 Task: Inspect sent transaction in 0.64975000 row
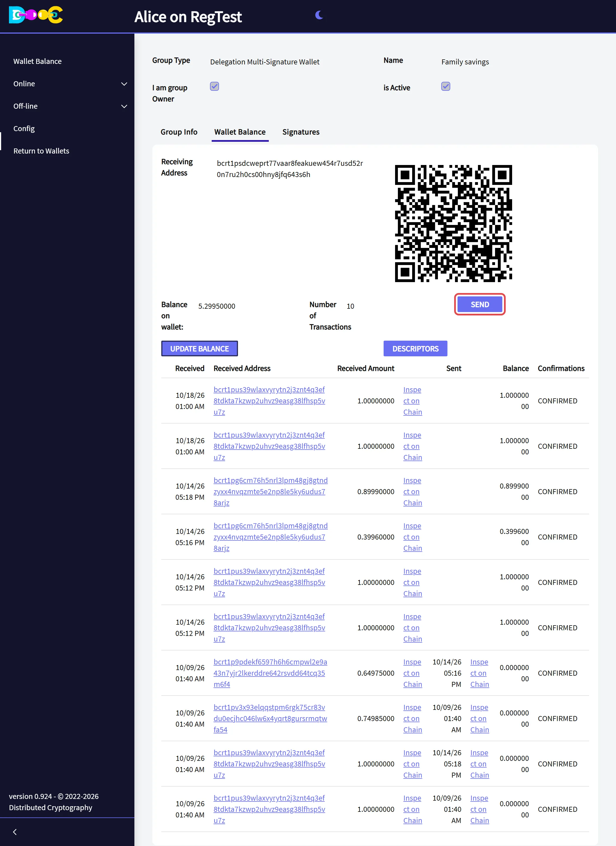[480, 673]
